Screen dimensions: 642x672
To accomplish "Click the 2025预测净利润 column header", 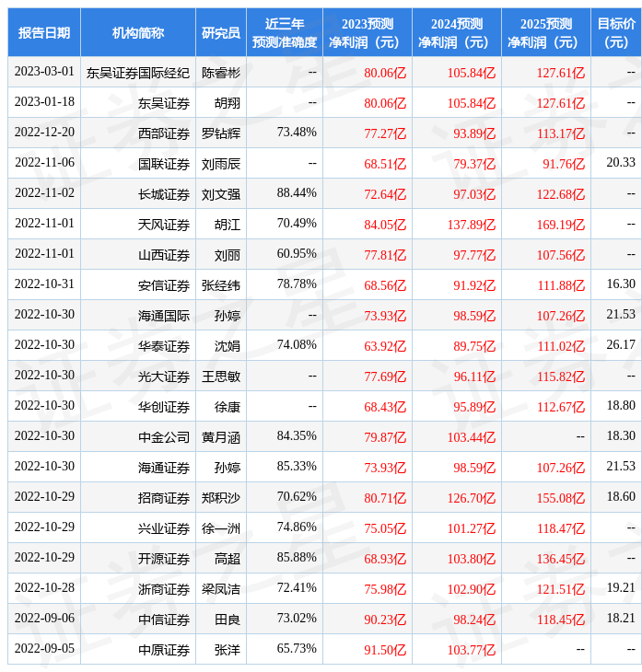I will click(546, 32).
